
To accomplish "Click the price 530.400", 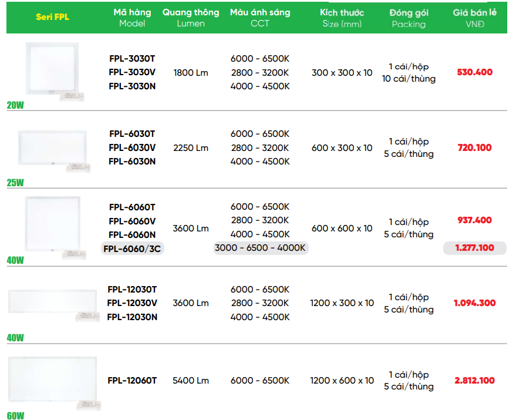I will (474, 72).
